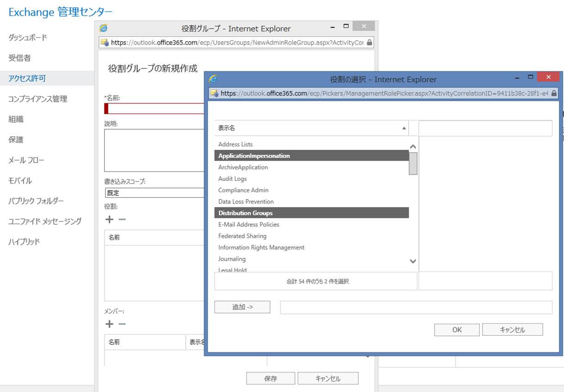Image resolution: width=564 pixels, height=392 pixels.
Task: Select Address Lists role
Action: (312, 145)
